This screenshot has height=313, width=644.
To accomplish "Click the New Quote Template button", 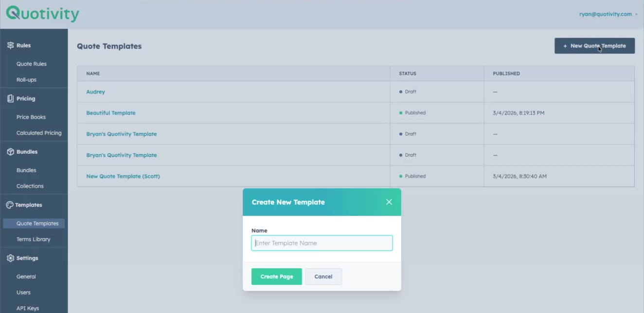I will point(594,46).
